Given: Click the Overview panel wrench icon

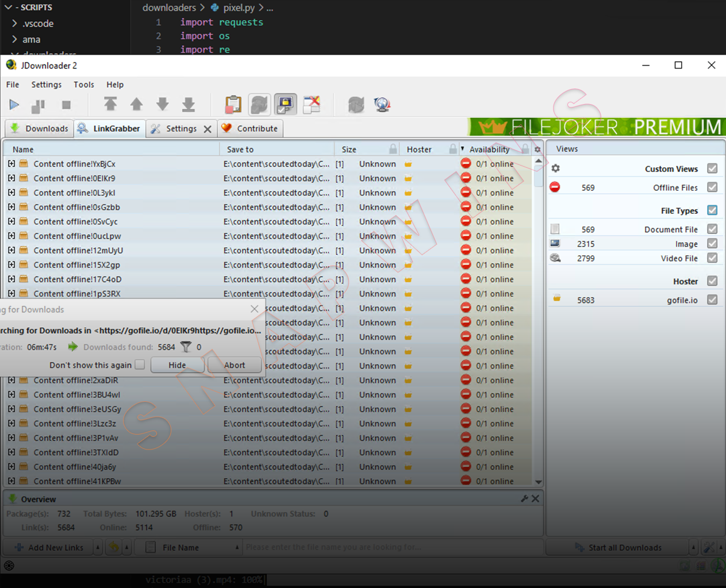Looking at the screenshot, I should 524,499.
